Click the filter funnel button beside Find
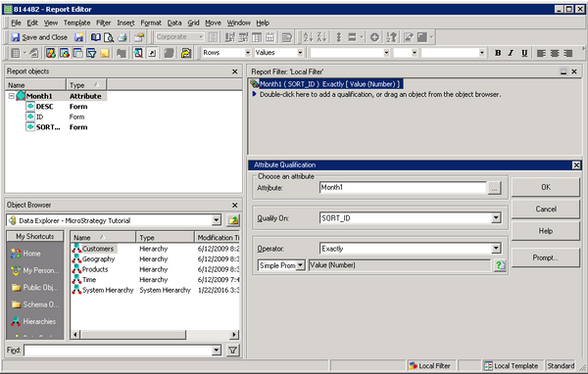Image resolution: width=588 pixels, height=374 pixels. coord(233,351)
